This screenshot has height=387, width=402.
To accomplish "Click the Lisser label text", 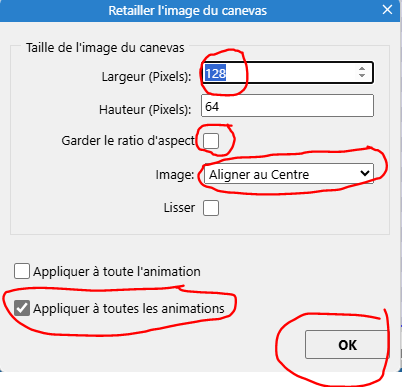I will 179,208.
